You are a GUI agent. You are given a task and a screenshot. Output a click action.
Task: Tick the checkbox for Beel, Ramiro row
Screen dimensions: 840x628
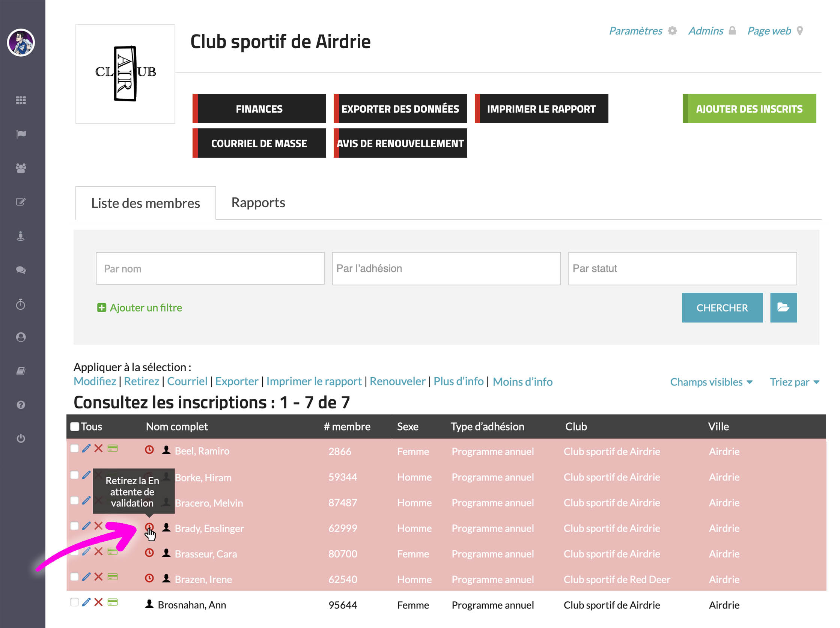click(x=74, y=449)
